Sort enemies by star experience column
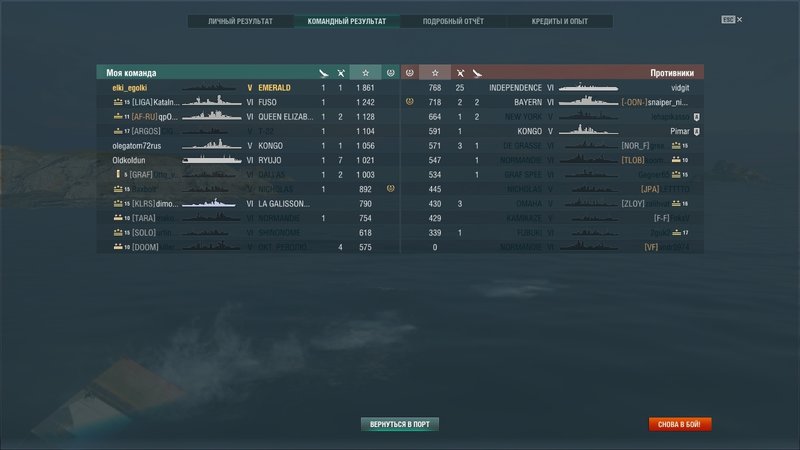 (435, 73)
